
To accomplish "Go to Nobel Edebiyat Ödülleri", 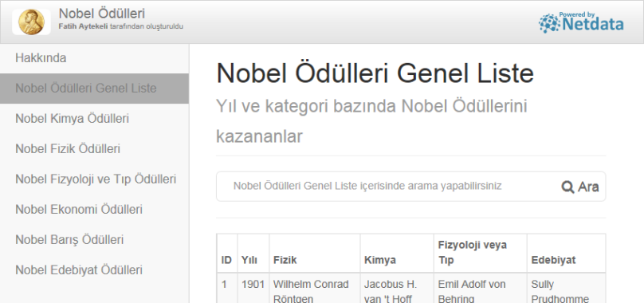I will [x=95, y=270].
